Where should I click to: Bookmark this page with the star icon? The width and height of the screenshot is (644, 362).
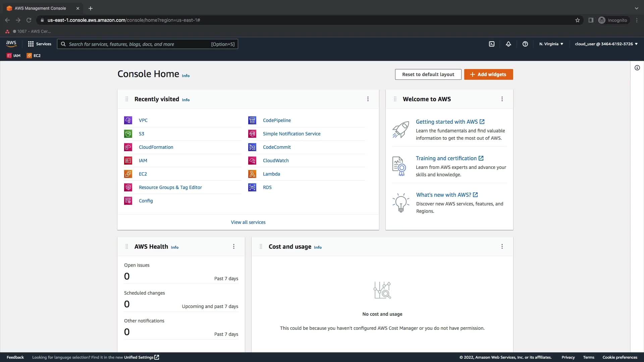tap(577, 20)
